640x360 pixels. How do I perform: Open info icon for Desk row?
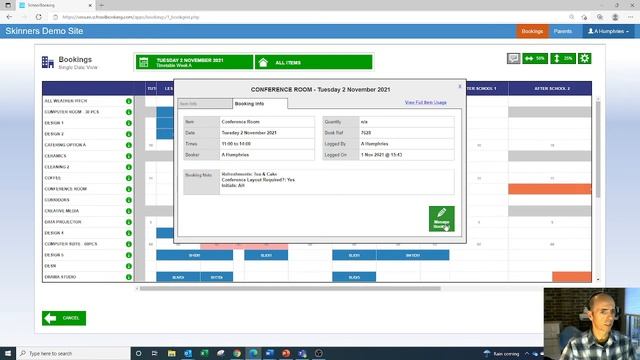click(x=129, y=266)
